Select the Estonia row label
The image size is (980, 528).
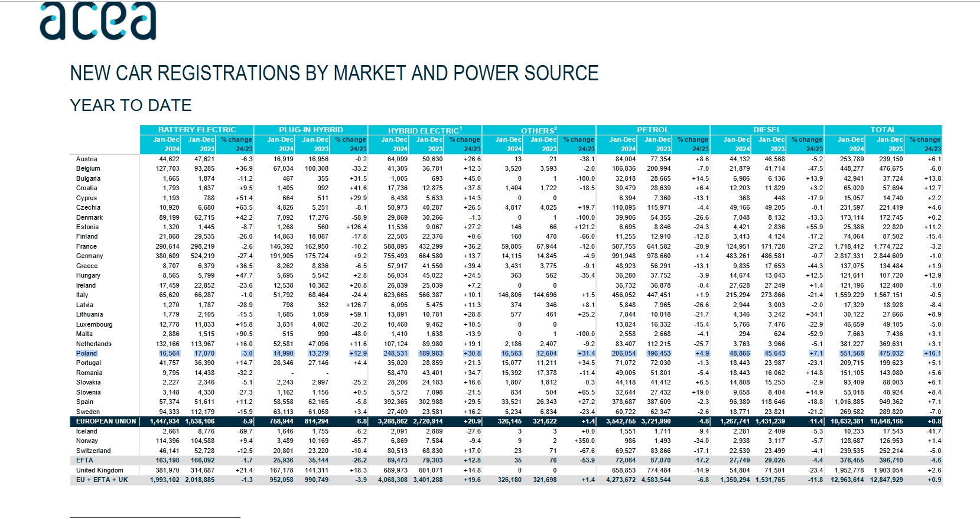87,227
